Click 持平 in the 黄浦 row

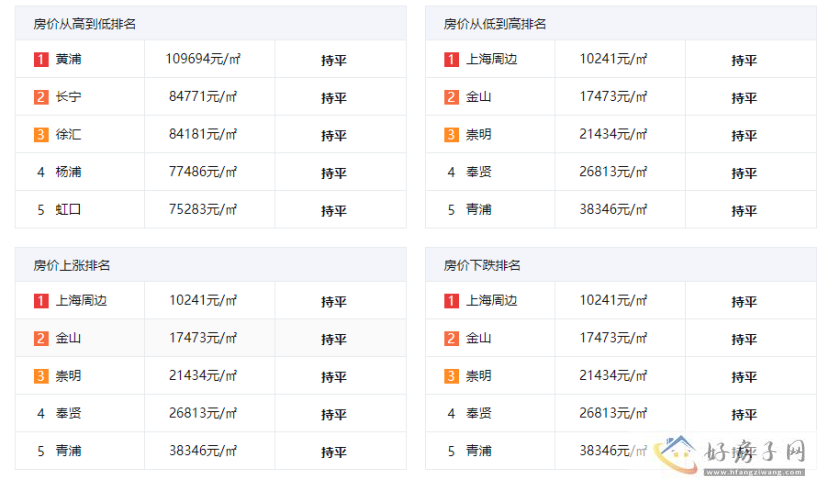coord(334,60)
